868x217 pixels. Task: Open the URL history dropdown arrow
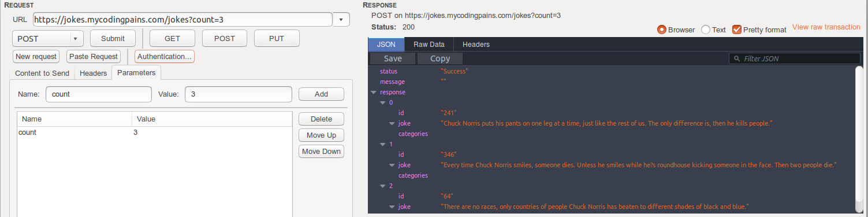(341, 20)
